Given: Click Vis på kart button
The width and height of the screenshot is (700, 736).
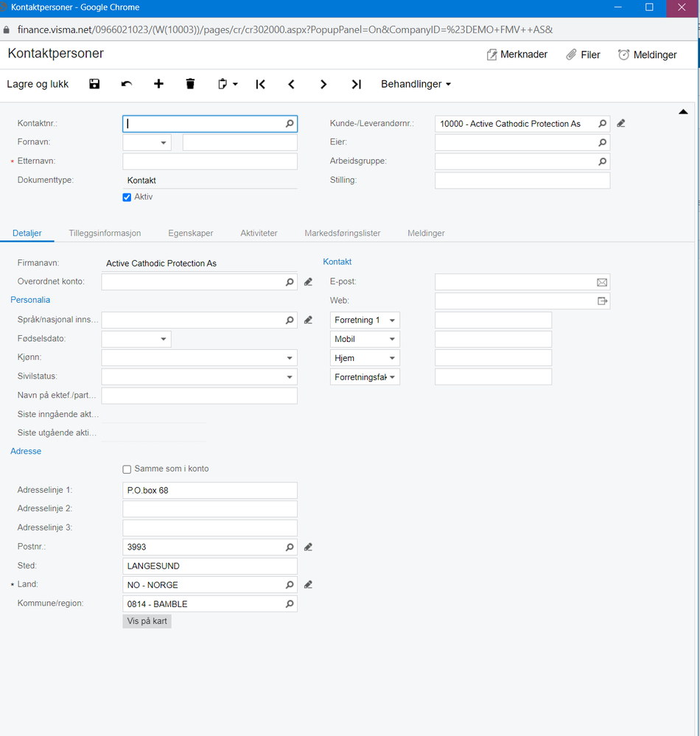Looking at the screenshot, I should click(147, 621).
